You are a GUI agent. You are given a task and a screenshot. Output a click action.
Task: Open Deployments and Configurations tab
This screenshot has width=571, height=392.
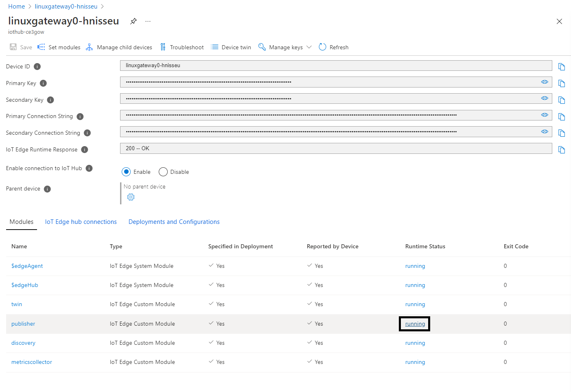(174, 221)
